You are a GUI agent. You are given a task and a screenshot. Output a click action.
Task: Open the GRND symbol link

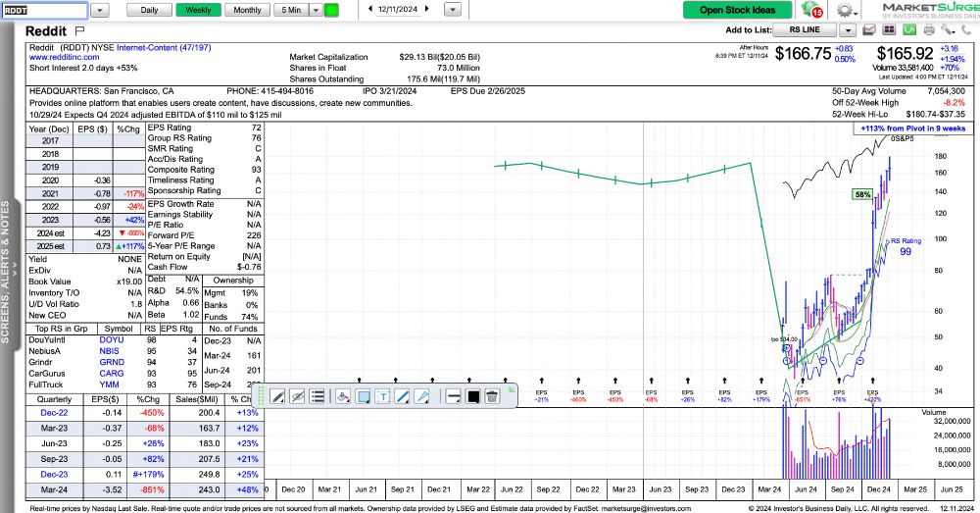112,362
